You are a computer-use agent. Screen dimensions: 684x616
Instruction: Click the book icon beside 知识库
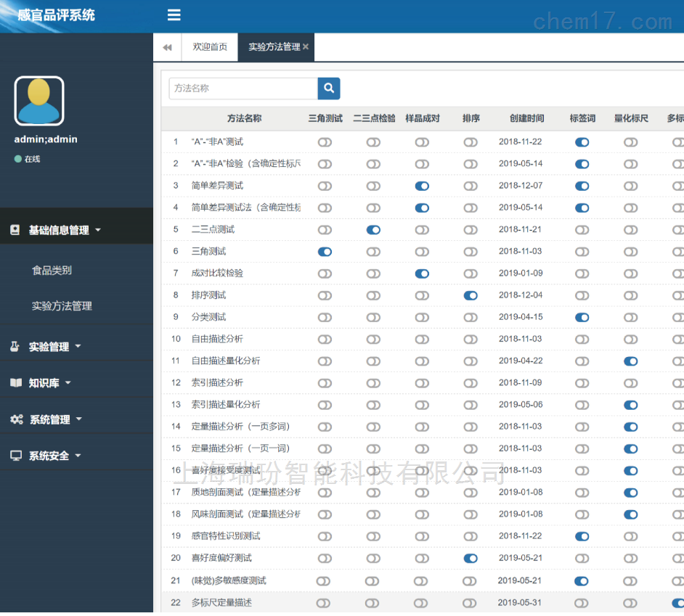(15, 383)
